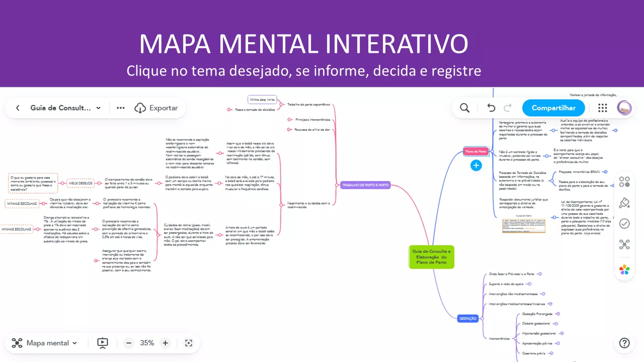
Task: Click the Exportar button
Action: [156, 108]
